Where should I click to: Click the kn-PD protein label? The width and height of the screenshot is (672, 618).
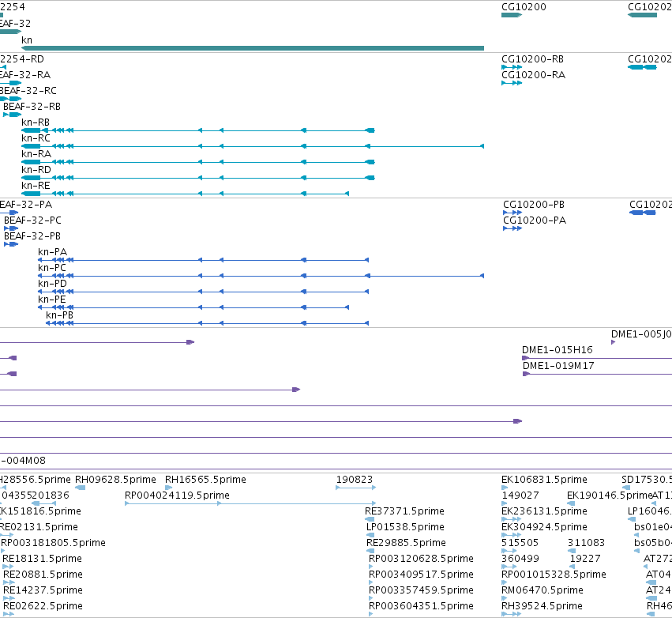[52, 284]
